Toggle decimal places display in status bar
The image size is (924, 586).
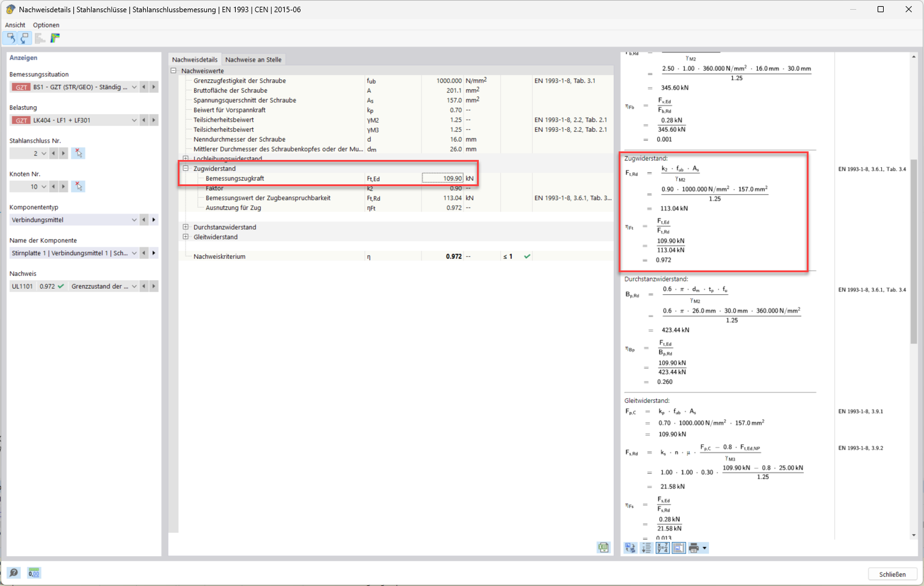click(x=34, y=573)
